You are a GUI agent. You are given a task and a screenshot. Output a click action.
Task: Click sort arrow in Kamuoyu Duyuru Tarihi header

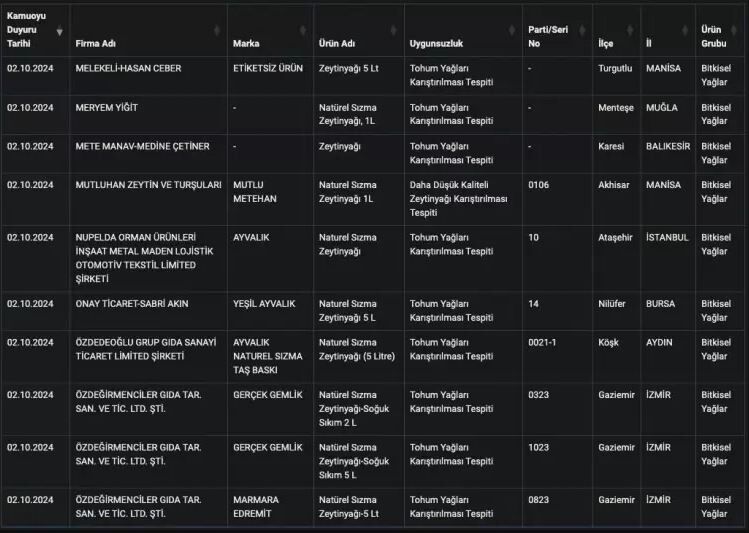pyautogui.click(x=59, y=31)
